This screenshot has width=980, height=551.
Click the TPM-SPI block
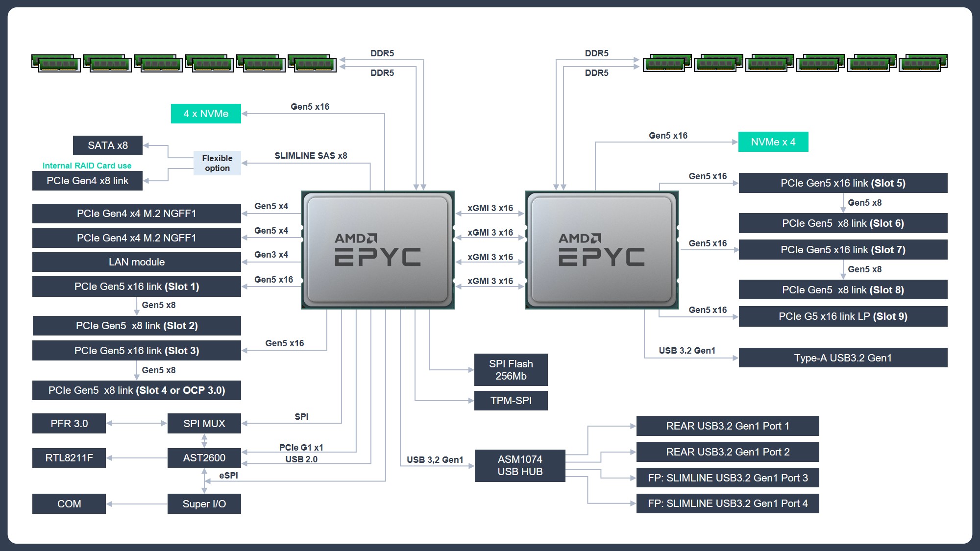pos(511,401)
